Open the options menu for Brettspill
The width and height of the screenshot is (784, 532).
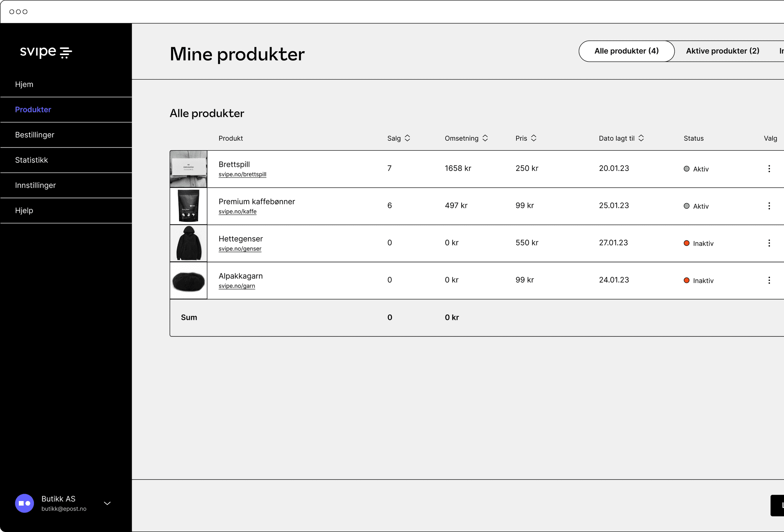tap(770, 168)
